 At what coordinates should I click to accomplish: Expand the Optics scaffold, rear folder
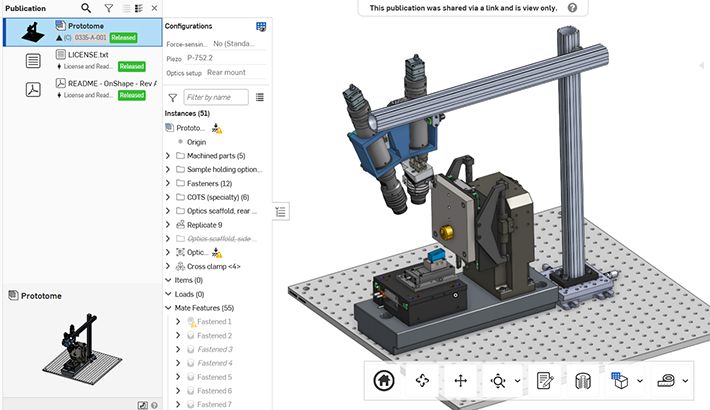click(168, 211)
